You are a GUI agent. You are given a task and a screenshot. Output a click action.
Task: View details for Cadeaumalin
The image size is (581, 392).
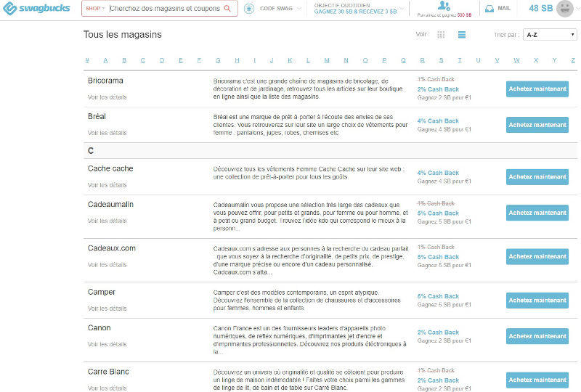click(x=107, y=221)
